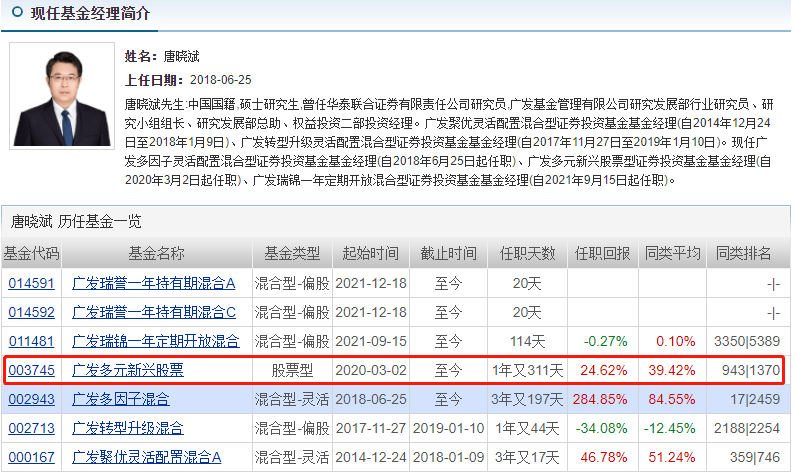Viewport: 796px width, 476px height.
Task: Click the 1年又311天 tenure cell
Action: [x=527, y=370]
